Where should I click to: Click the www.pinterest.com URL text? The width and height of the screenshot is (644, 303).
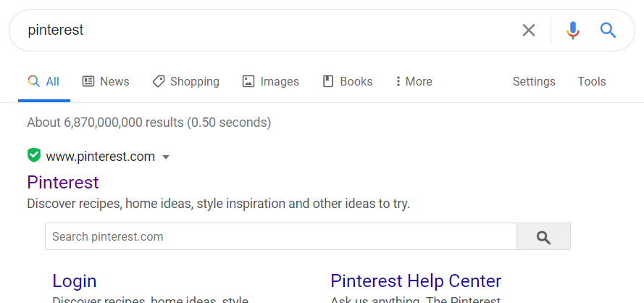pyautogui.click(x=101, y=157)
